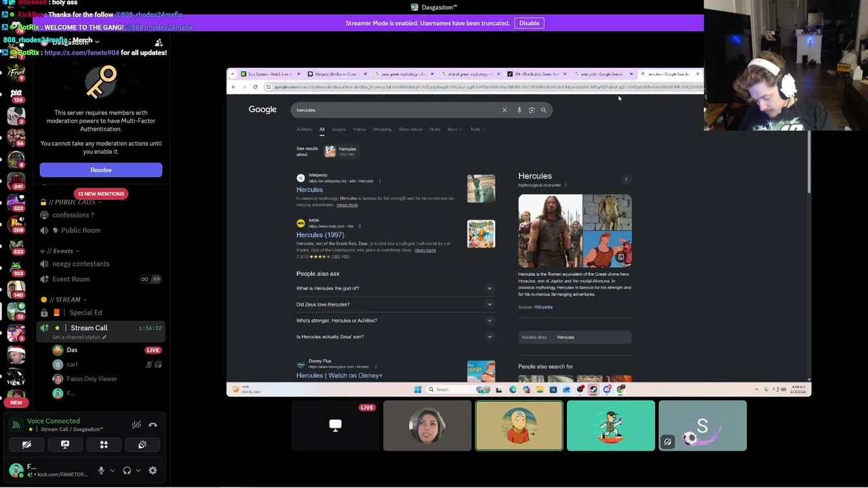Collapse the Events category
The height and width of the screenshot is (488, 868).
[x=63, y=251]
